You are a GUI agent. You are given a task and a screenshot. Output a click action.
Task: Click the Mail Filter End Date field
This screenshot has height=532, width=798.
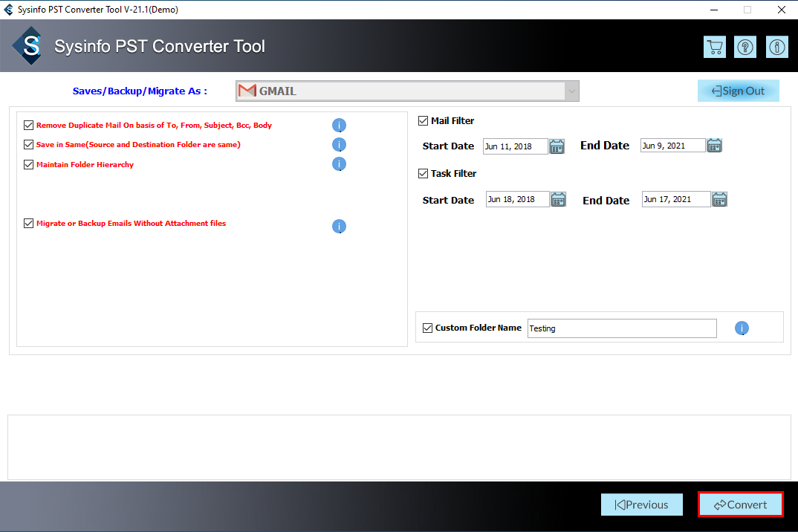point(673,146)
